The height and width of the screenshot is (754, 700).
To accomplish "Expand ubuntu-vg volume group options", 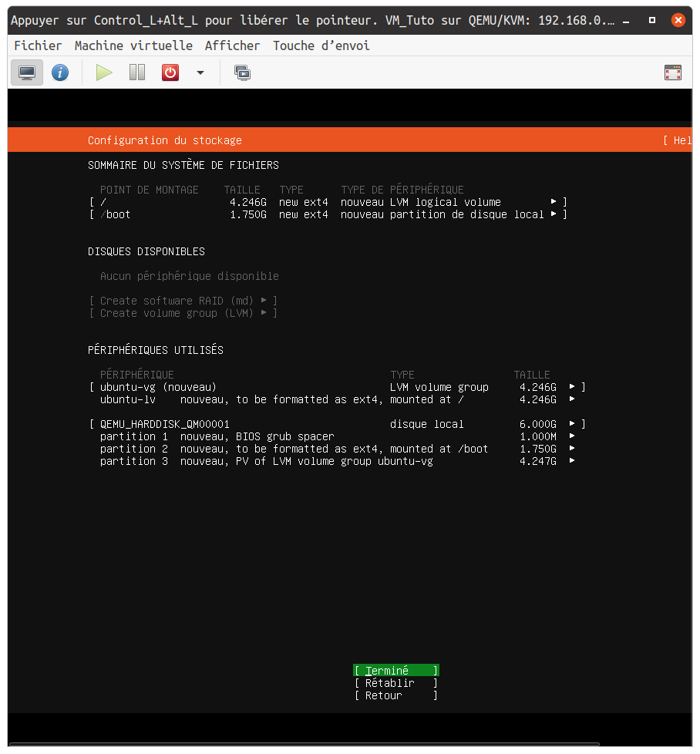I will click(337, 387).
